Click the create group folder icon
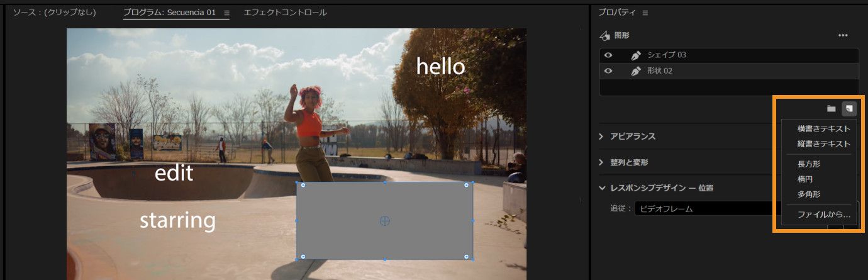Viewport: 868px width, 280px height. tap(831, 108)
